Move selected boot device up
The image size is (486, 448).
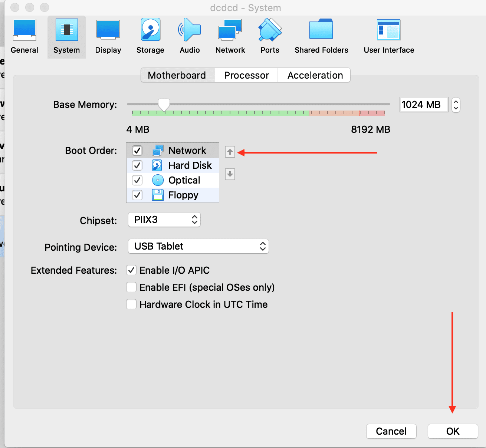pos(230,152)
